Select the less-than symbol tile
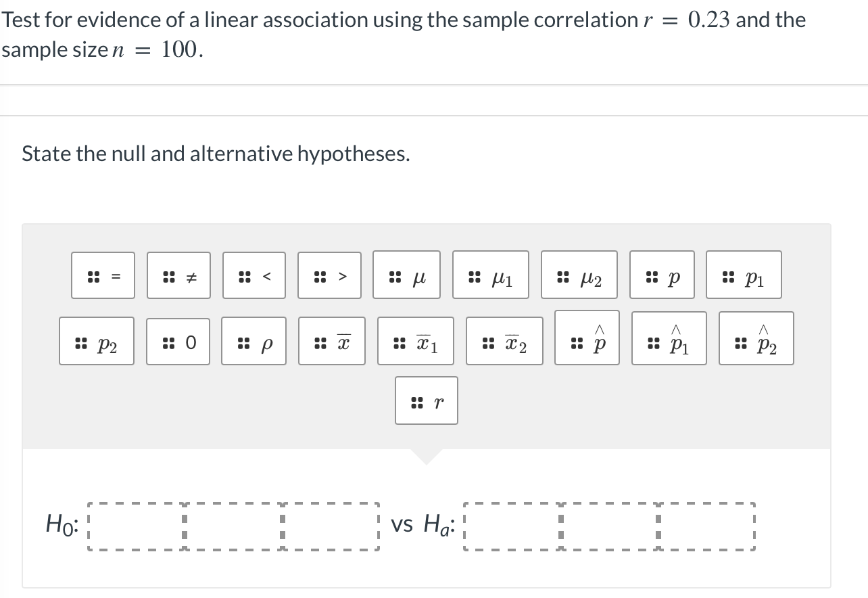 [x=254, y=275]
